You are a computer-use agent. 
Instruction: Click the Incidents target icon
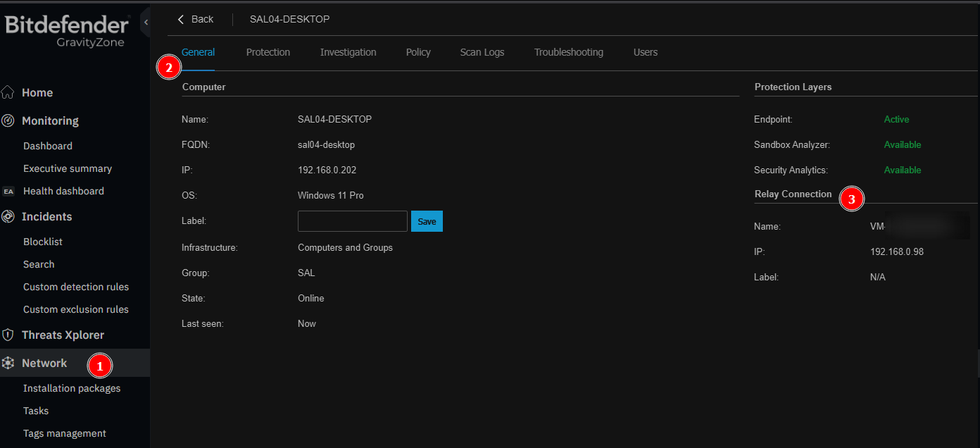8,216
